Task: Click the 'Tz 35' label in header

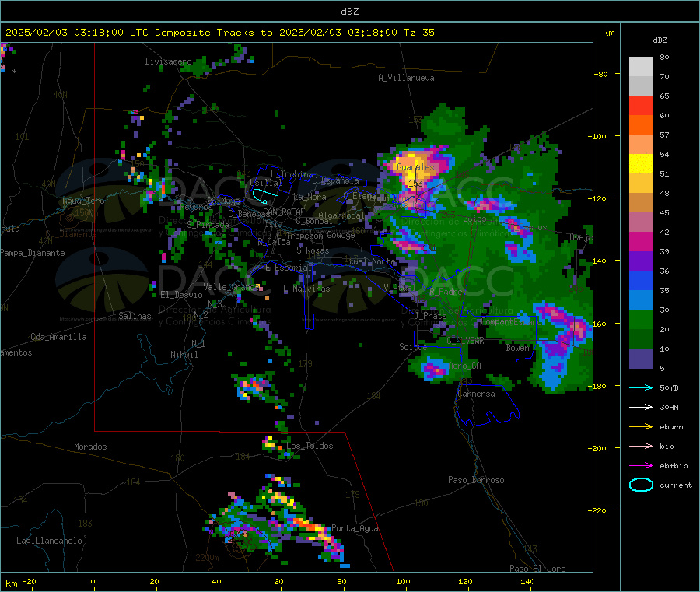Action: pos(418,33)
